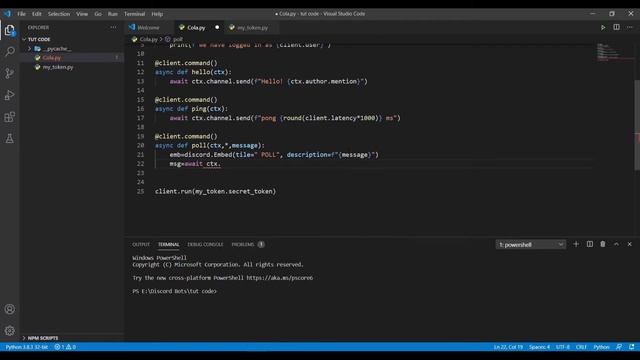Click Ln 22, Col 19 cursor position
Screen dimensions: 640x360
pyautogui.click(x=508, y=347)
